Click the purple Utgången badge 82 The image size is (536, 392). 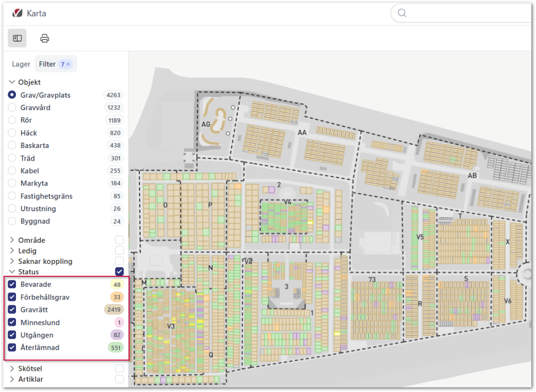click(117, 335)
